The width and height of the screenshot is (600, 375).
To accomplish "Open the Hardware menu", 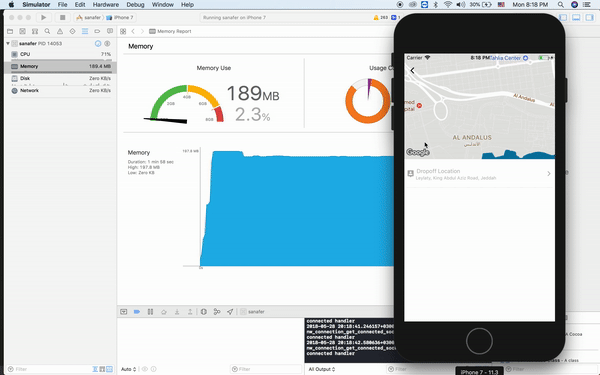I will (x=106, y=5).
